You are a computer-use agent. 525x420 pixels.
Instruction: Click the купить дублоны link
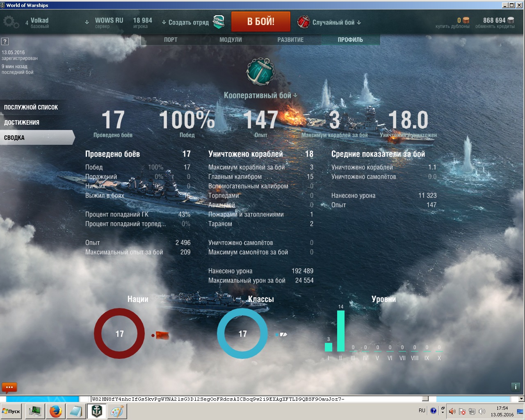(x=452, y=26)
